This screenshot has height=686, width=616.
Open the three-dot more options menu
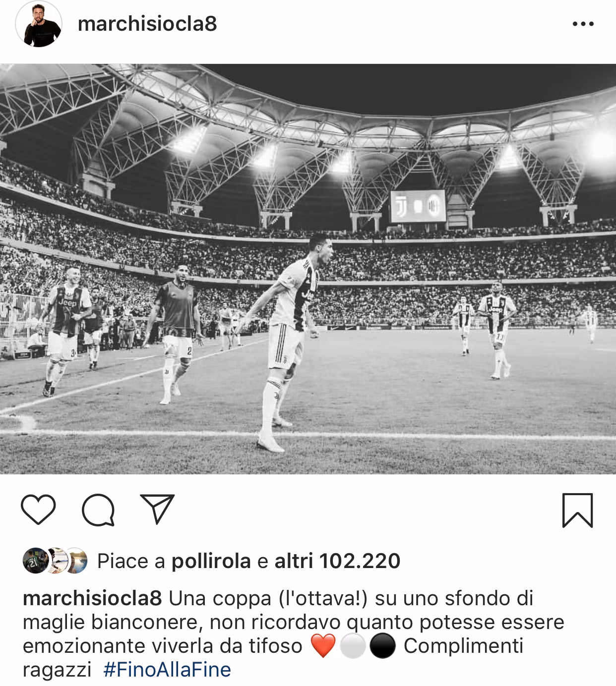pyautogui.click(x=583, y=24)
